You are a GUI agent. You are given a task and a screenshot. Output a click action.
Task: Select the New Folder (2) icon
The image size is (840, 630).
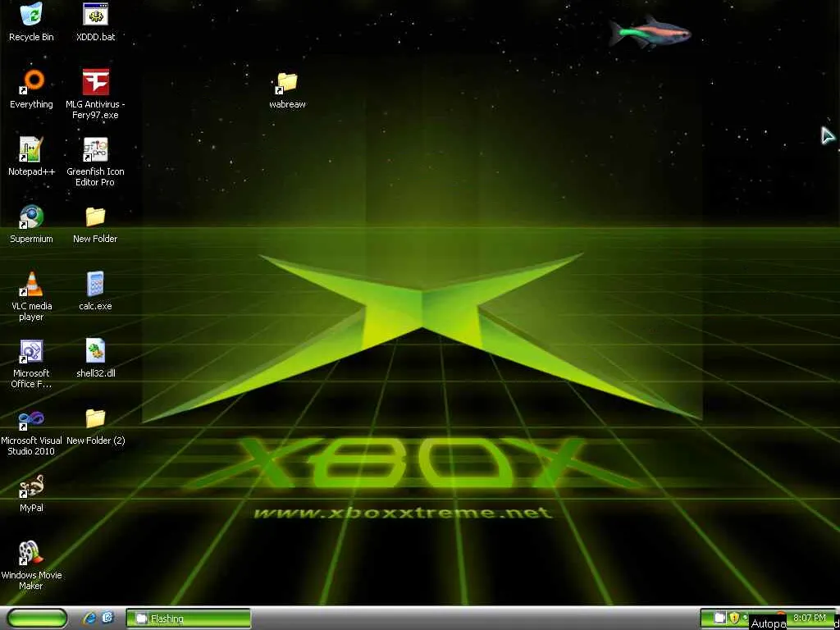[x=95, y=418]
